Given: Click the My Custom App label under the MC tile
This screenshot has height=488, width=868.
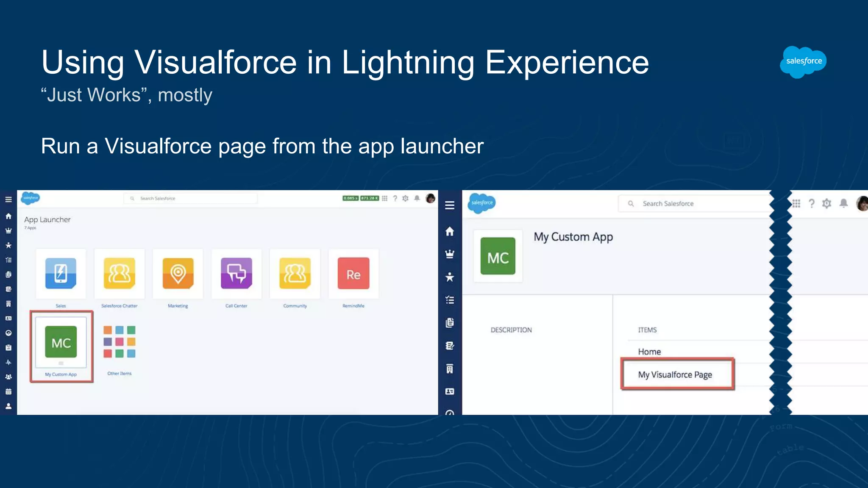Looking at the screenshot, I should [x=61, y=374].
